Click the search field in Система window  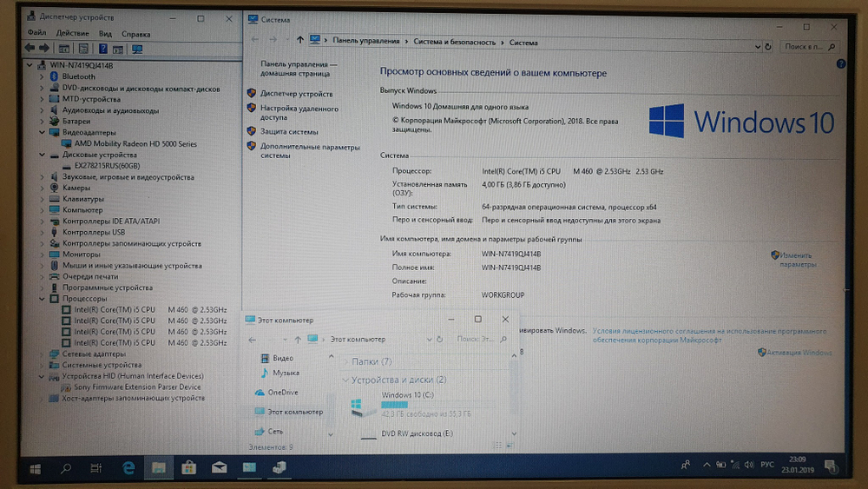click(809, 47)
